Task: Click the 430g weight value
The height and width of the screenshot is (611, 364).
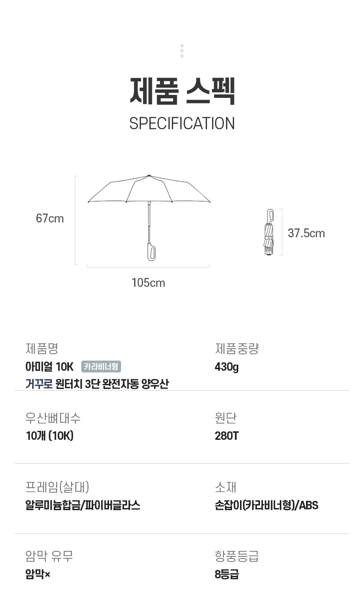Action: coord(226,367)
